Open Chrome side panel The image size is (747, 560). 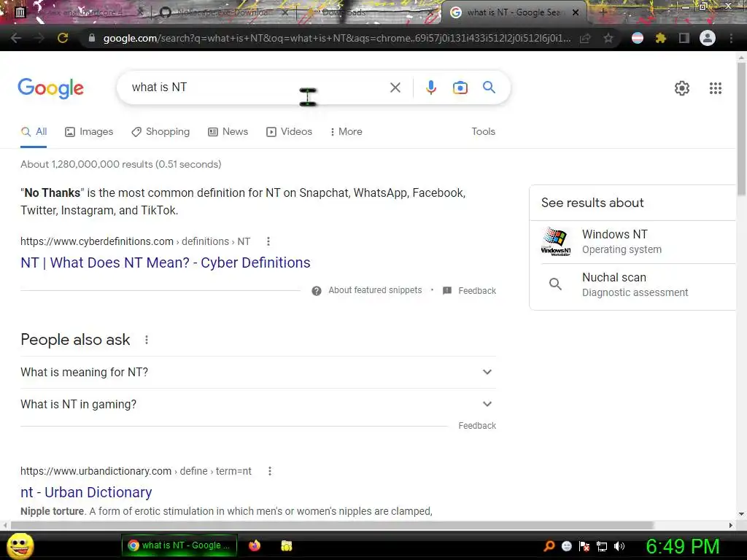(x=684, y=38)
